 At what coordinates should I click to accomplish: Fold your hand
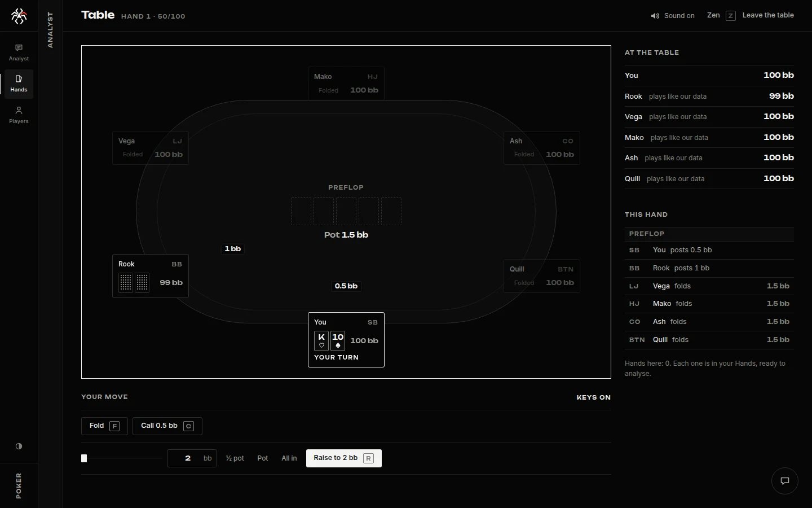click(x=104, y=426)
